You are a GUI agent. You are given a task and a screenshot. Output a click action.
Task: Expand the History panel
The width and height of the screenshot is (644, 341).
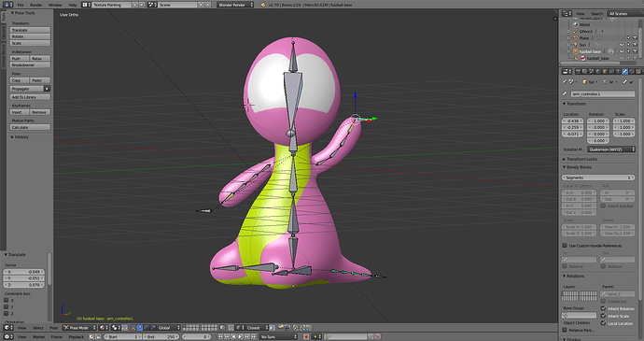point(12,137)
